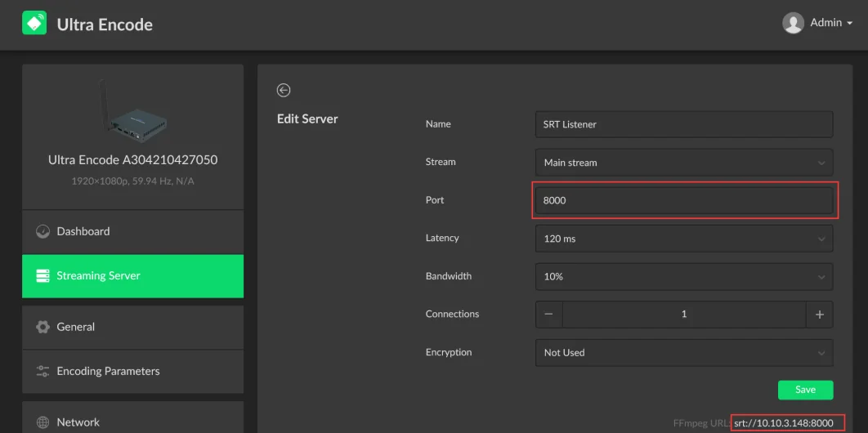
Task: Click the Port field showing 8000
Action: click(684, 200)
